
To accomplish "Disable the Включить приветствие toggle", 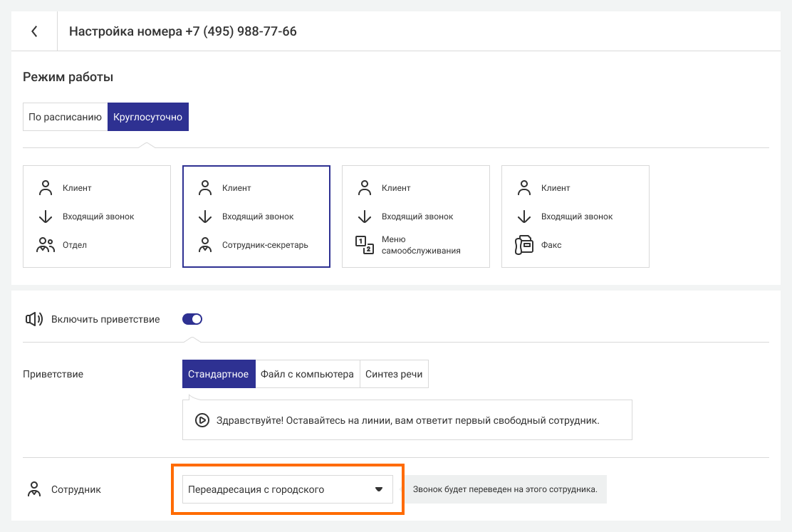I will 192,319.
